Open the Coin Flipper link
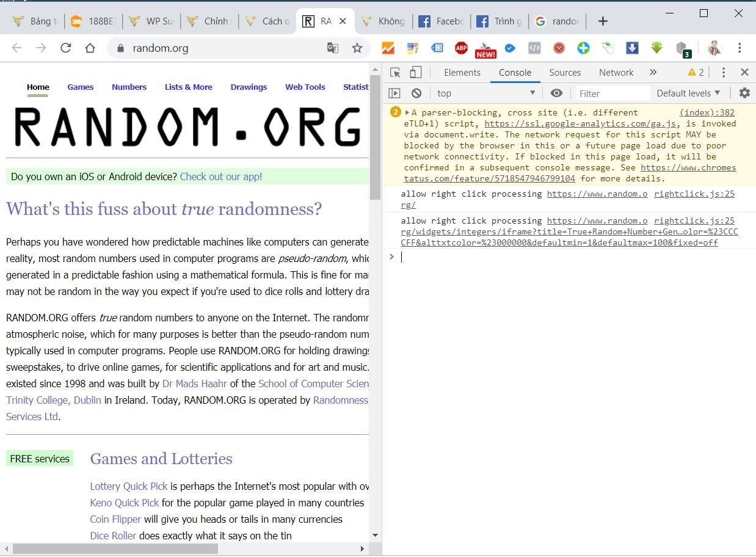The width and height of the screenshot is (756, 557). click(x=115, y=519)
